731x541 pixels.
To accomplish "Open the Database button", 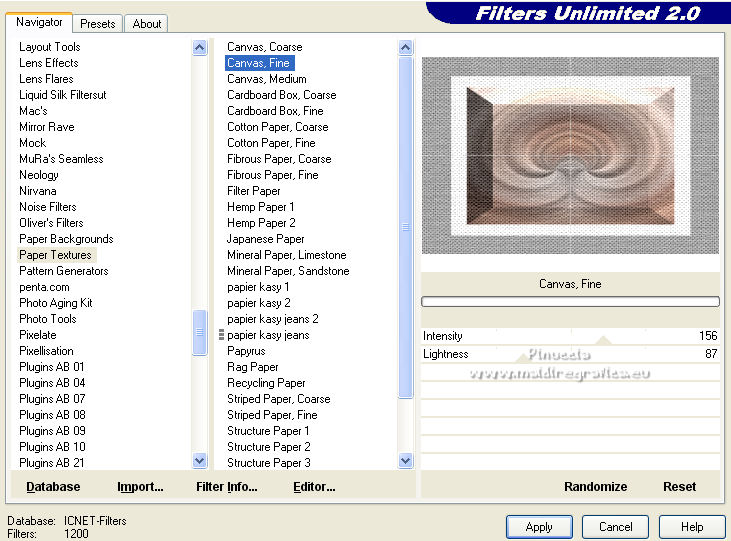I will click(53, 486).
